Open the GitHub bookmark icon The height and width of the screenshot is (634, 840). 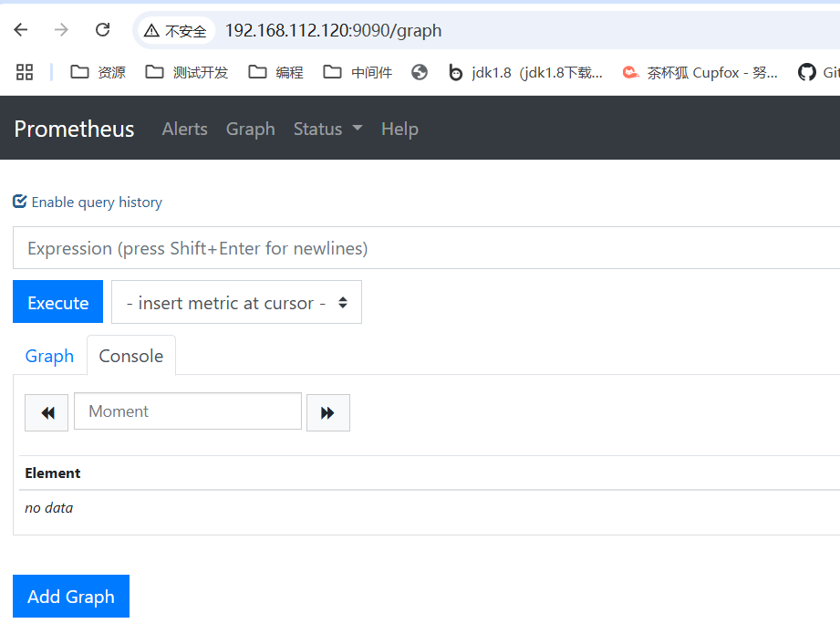[807, 72]
